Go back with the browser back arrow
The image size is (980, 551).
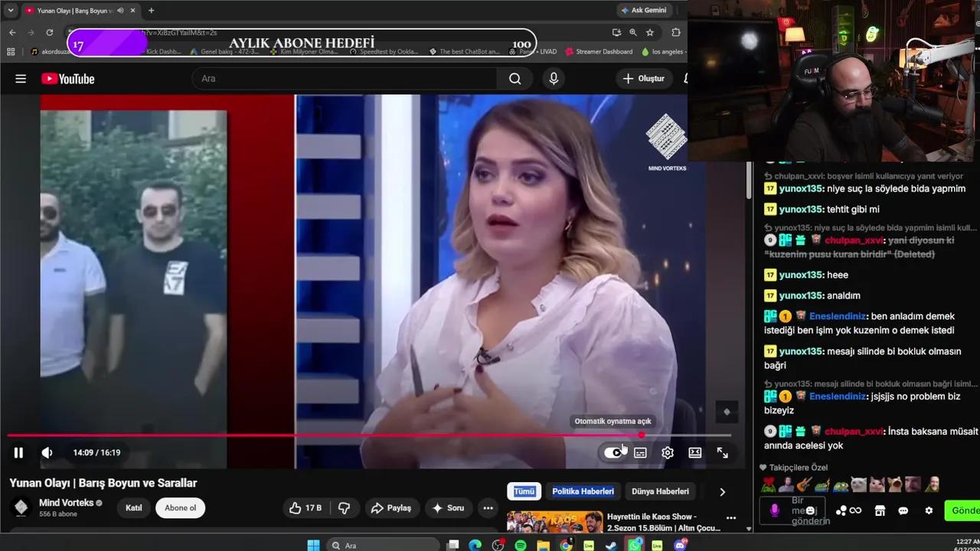click(12, 32)
